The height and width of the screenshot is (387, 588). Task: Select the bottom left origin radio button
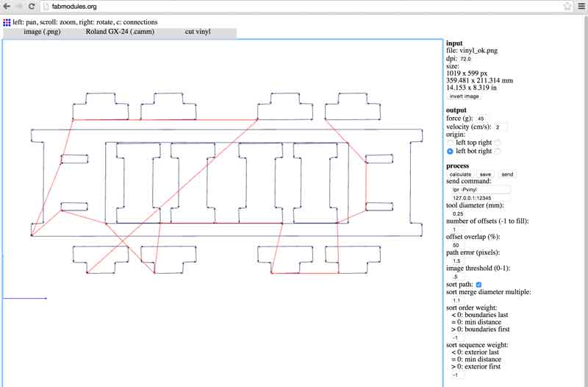pos(450,152)
